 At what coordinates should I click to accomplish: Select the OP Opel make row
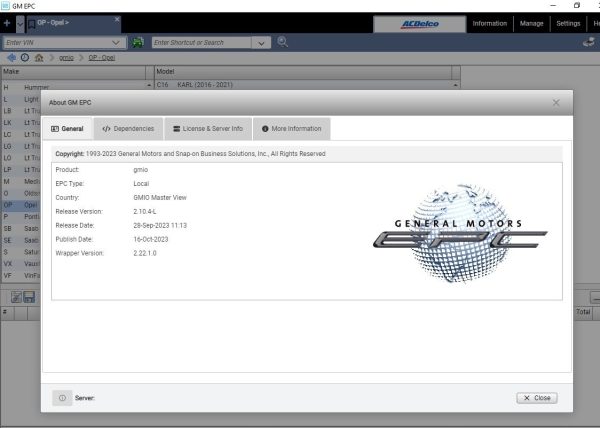pos(21,205)
